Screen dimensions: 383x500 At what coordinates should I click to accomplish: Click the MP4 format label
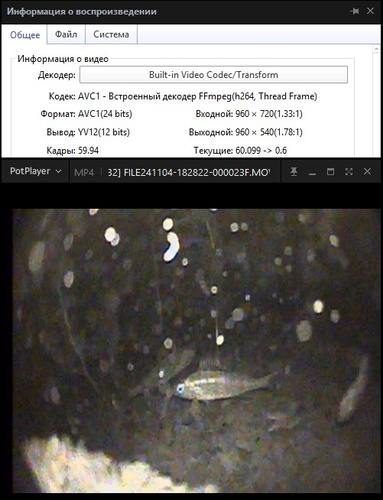[84, 172]
